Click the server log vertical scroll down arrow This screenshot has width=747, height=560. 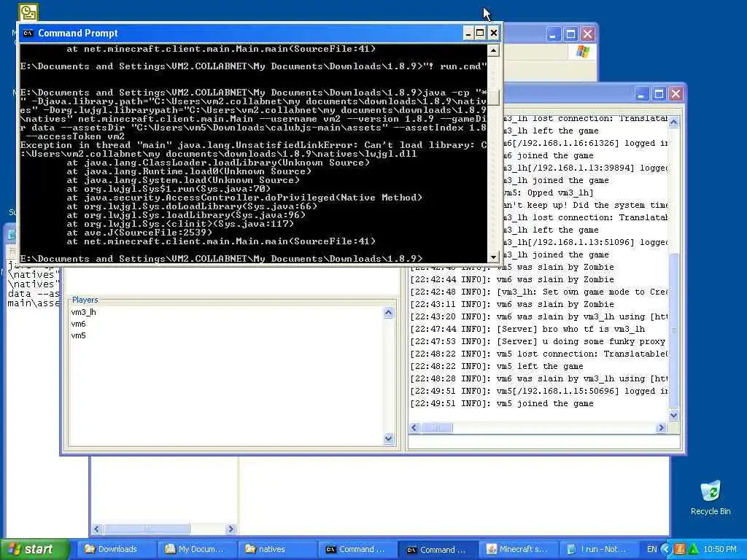(x=673, y=415)
